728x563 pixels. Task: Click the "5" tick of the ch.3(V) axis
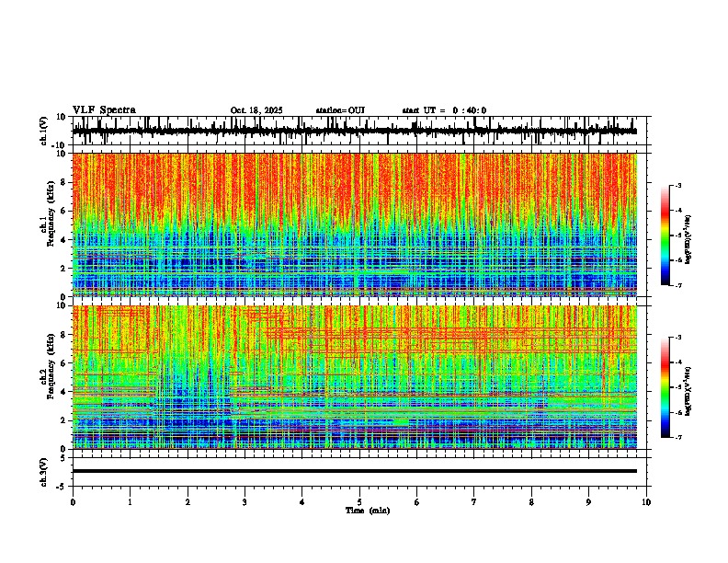63,457
